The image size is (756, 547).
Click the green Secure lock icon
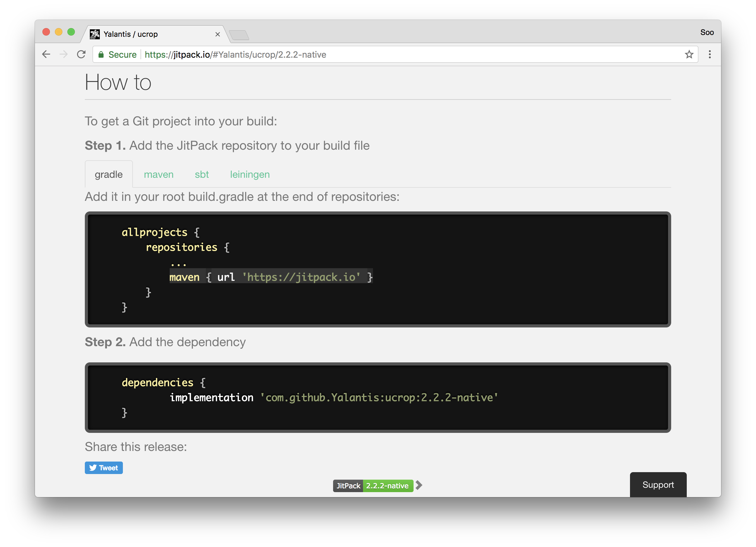tap(101, 54)
